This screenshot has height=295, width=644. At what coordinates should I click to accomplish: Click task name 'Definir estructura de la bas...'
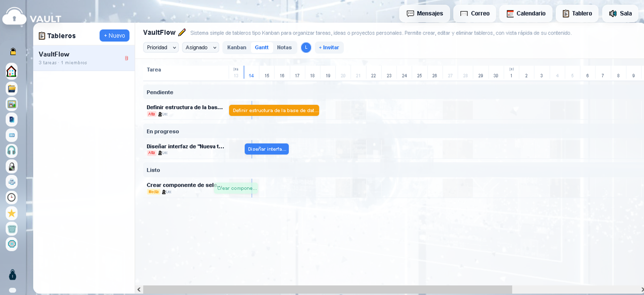(185, 107)
